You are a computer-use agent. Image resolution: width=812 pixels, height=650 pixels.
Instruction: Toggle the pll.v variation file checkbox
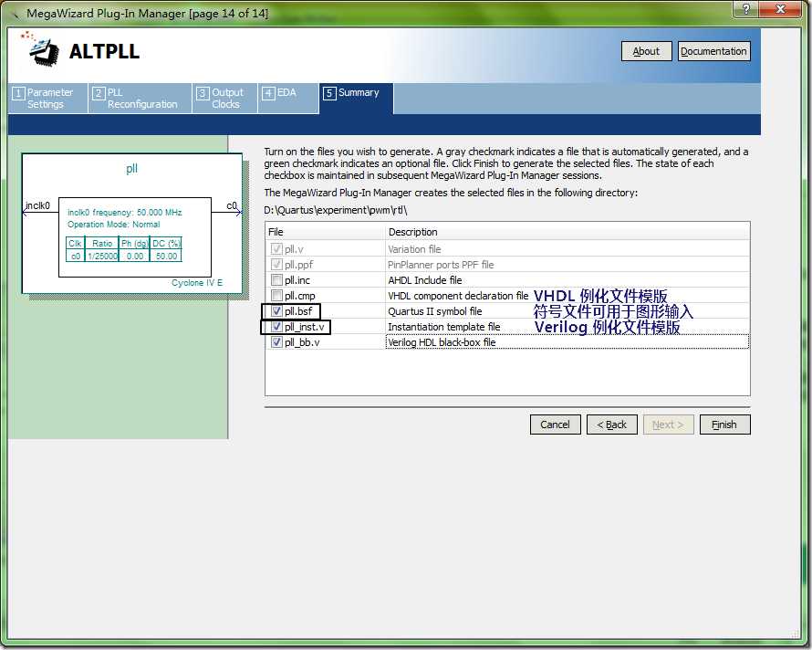[276, 249]
